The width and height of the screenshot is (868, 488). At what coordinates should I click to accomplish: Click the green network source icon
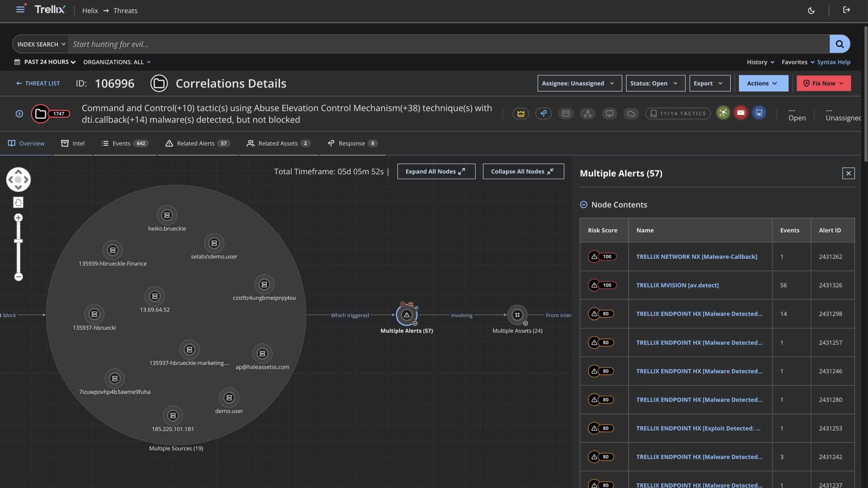[x=723, y=113]
